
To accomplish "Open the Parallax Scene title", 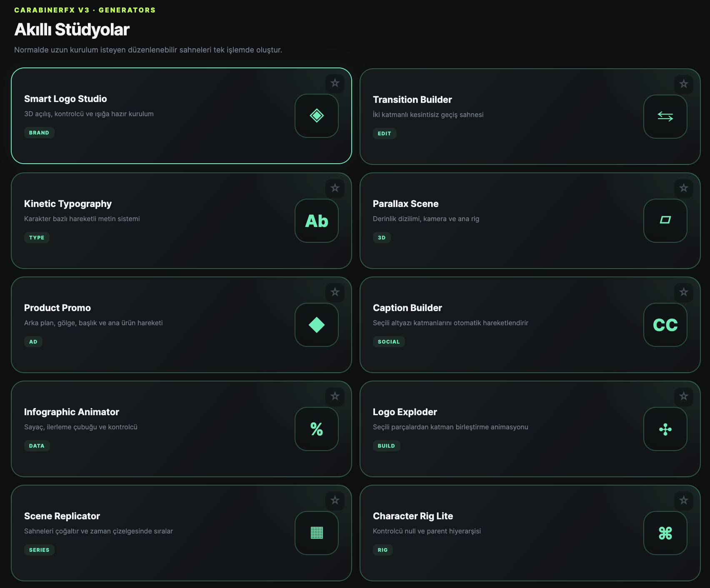I will pyautogui.click(x=405, y=204).
